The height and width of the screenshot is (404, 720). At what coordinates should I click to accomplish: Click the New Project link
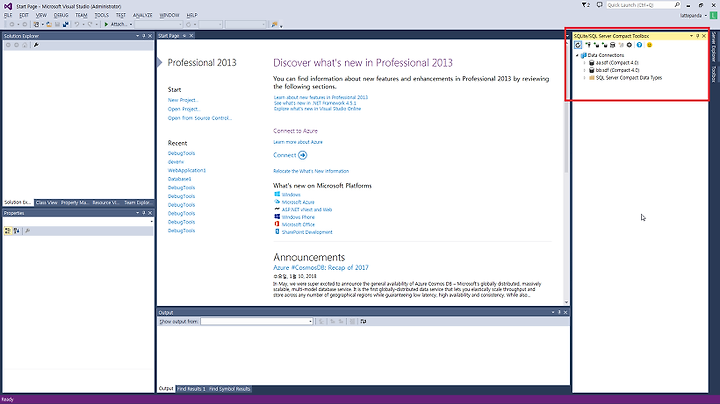pyautogui.click(x=183, y=100)
